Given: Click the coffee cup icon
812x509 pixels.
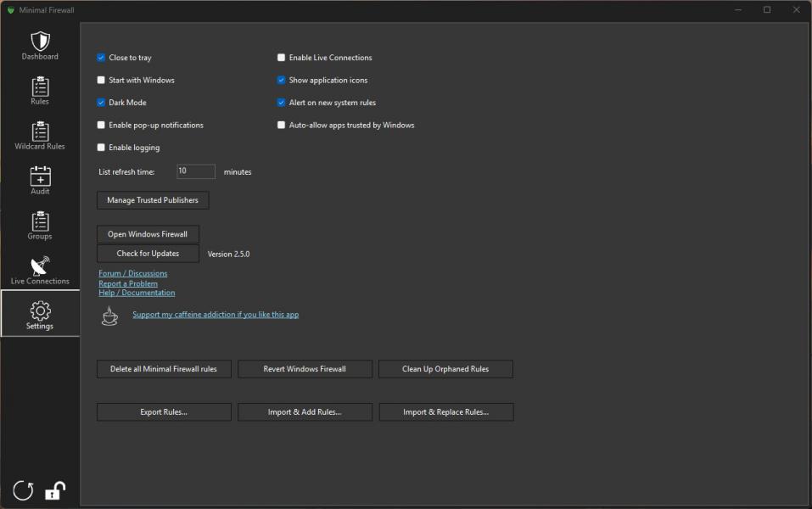Looking at the screenshot, I should pos(109,316).
